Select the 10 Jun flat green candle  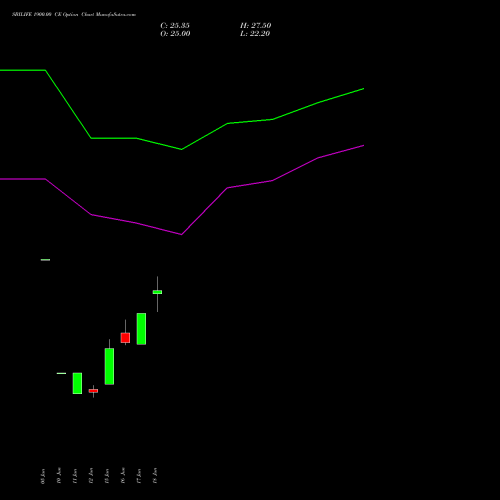61,373
